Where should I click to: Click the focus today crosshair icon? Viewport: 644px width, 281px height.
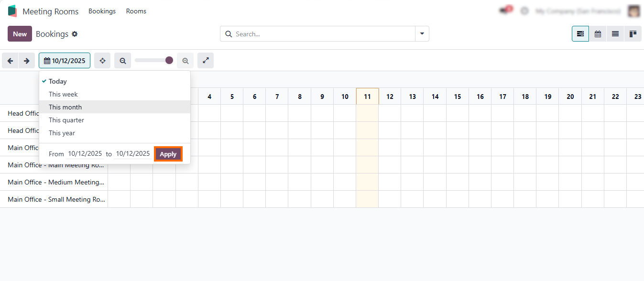click(x=102, y=61)
